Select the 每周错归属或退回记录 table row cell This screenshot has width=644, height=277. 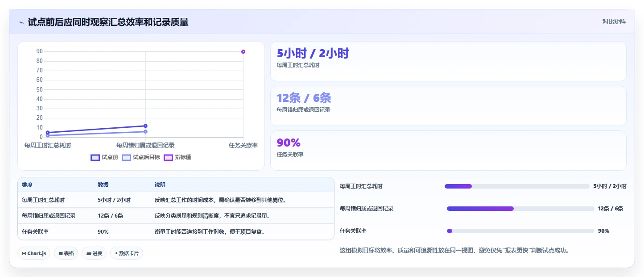click(x=49, y=216)
